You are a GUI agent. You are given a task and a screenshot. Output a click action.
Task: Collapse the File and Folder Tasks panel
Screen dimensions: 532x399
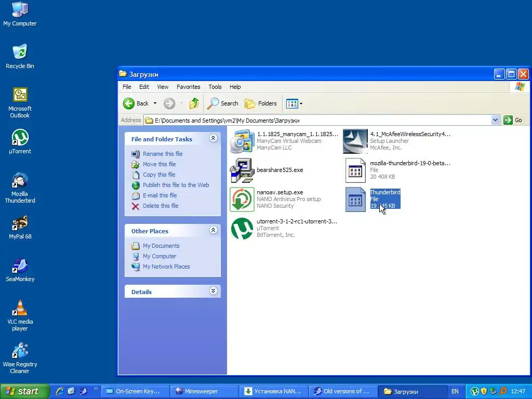[x=213, y=138]
